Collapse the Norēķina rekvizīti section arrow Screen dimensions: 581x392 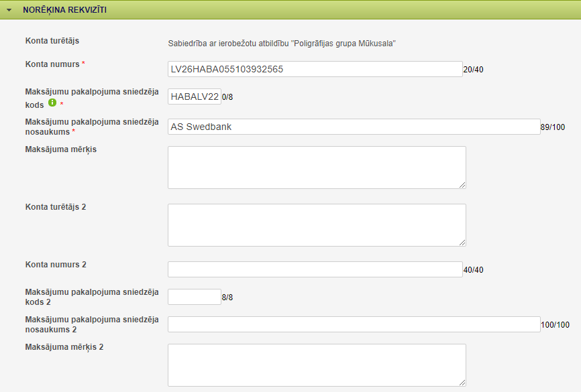[9, 10]
